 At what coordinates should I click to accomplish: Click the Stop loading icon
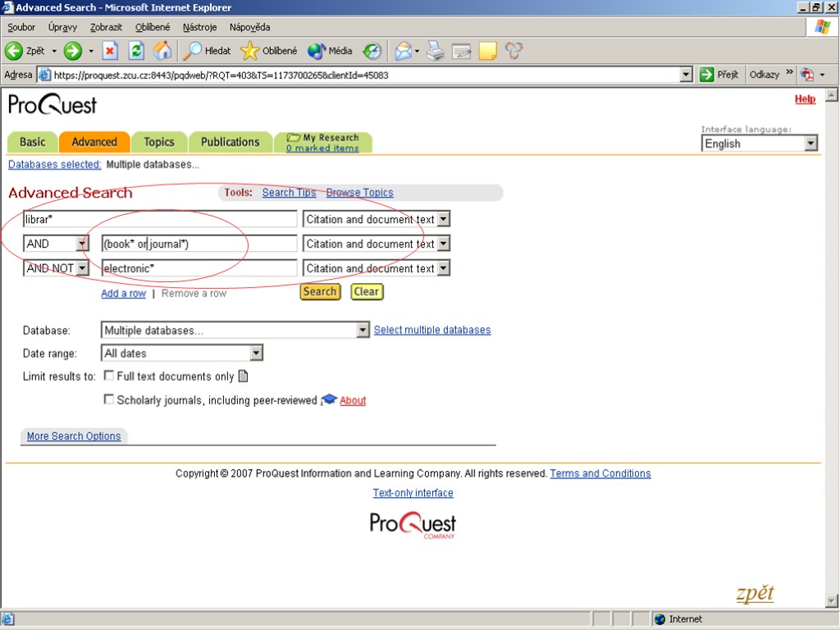(x=110, y=51)
